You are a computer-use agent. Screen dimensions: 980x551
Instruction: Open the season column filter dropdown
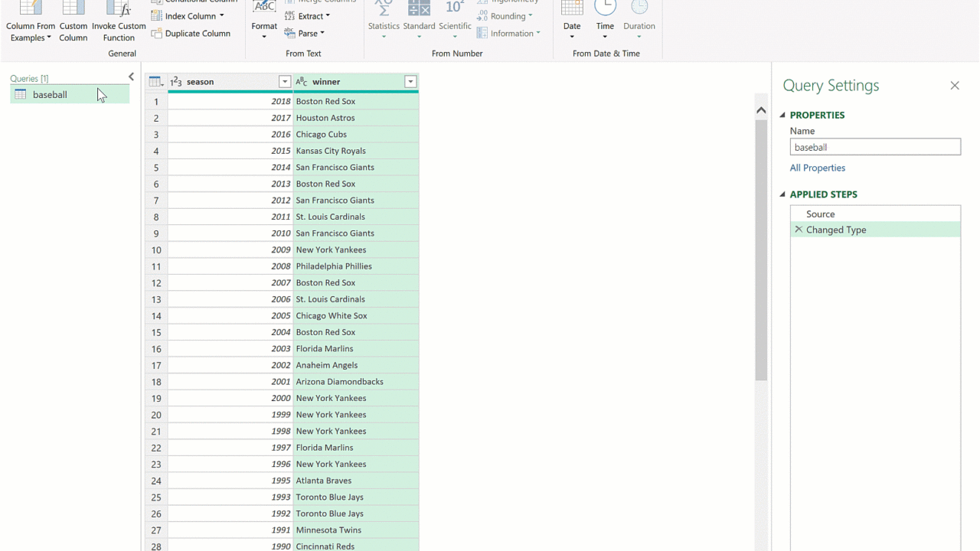[285, 82]
